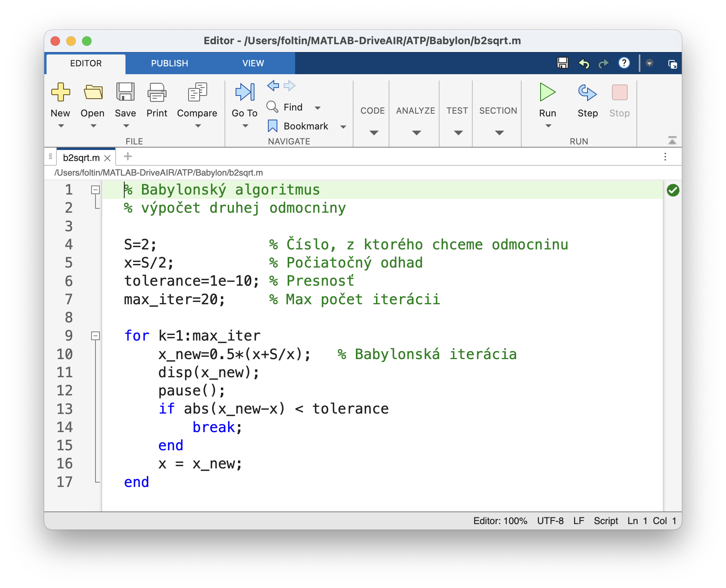The height and width of the screenshot is (588, 726).
Task: Click the Compare documents icon
Action: pos(197,92)
